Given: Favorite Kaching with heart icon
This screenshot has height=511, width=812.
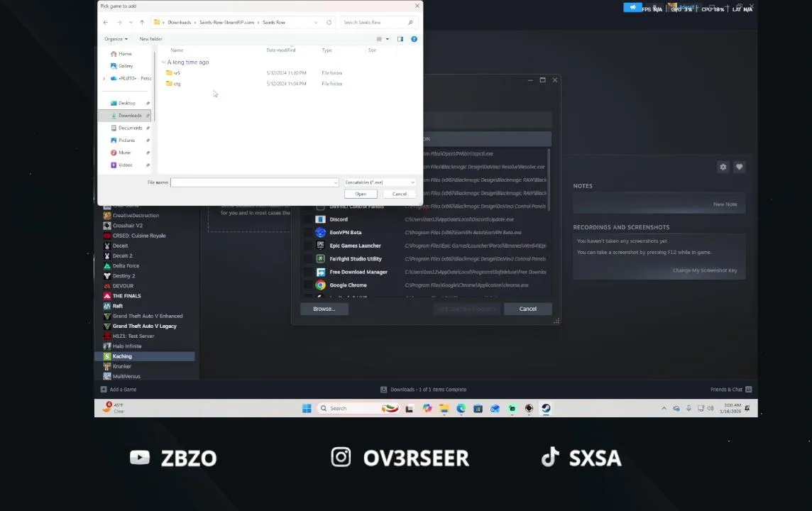Looking at the screenshot, I should pyautogui.click(x=739, y=167).
